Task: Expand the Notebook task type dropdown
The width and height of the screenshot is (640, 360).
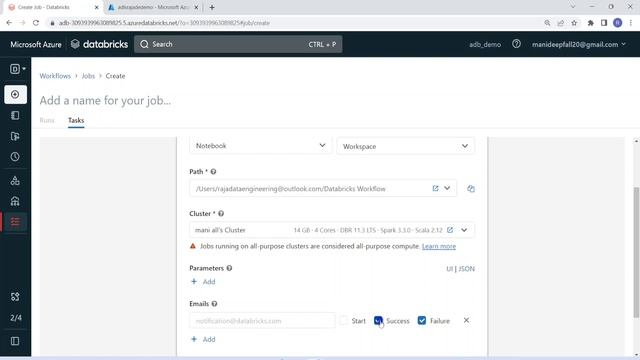Action: [x=260, y=146]
